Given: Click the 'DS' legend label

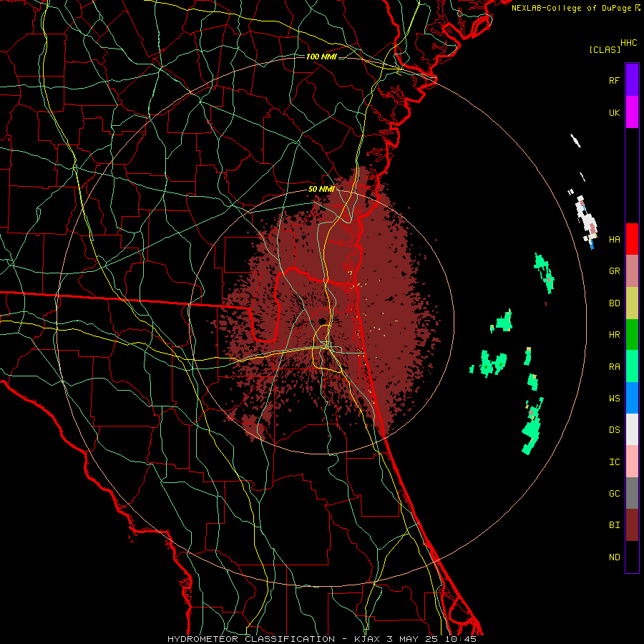Looking at the screenshot, I should pos(614,430).
